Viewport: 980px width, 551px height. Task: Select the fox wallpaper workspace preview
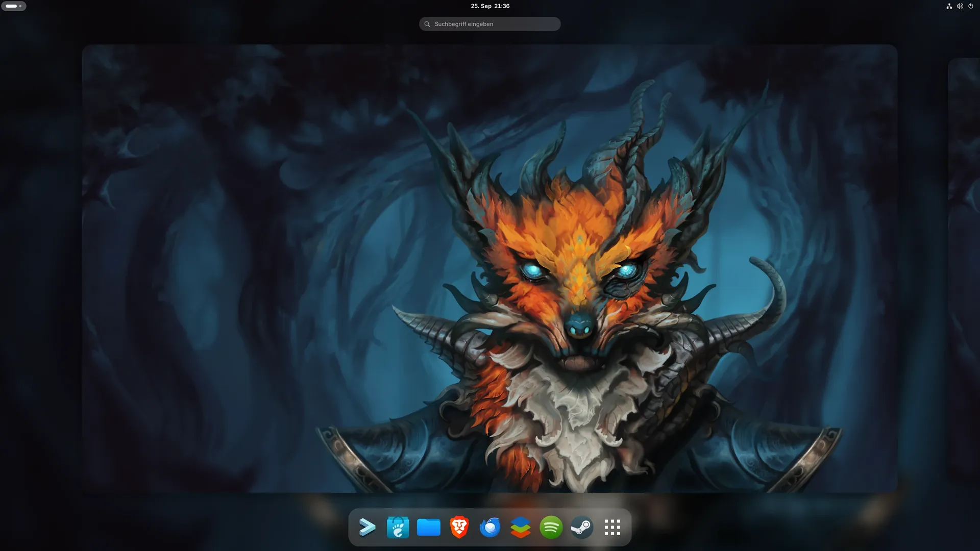tap(489, 268)
